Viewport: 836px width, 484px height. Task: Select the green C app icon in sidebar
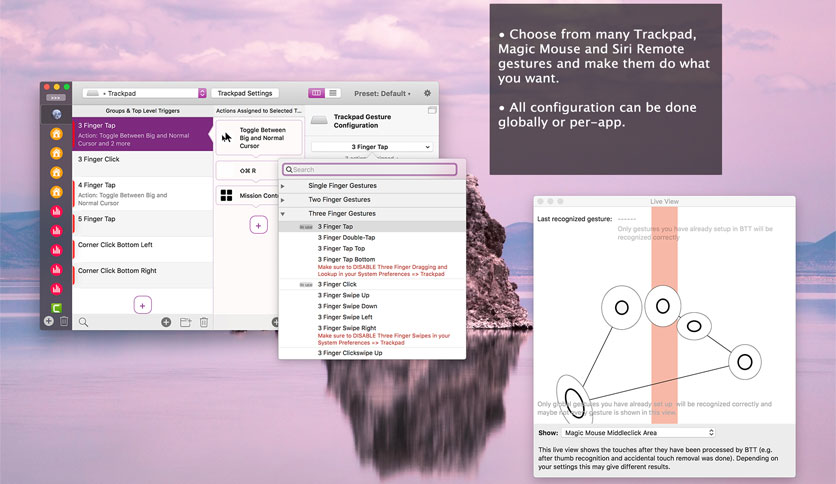(56, 308)
